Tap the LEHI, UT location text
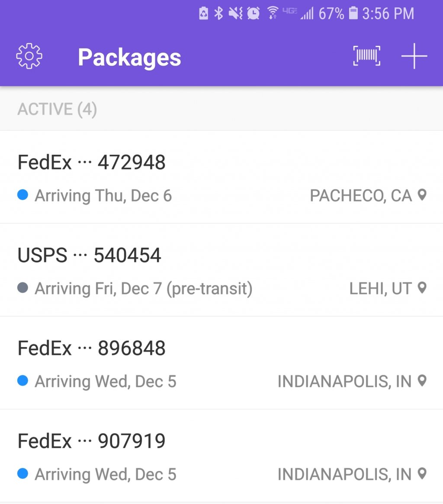This screenshot has height=504, width=443. pyautogui.click(x=380, y=288)
